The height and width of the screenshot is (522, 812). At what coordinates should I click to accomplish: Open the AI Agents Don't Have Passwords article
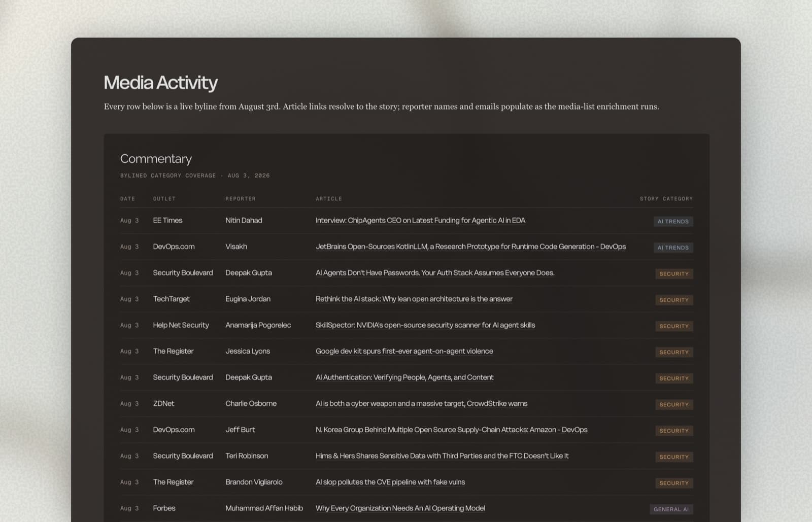pyautogui.click(x=435, y=273)
